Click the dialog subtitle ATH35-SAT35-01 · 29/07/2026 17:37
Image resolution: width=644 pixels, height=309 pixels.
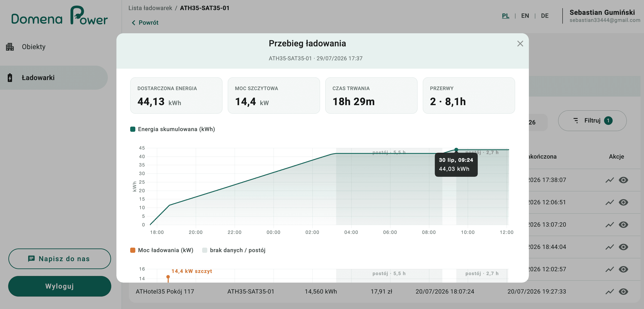316,58
